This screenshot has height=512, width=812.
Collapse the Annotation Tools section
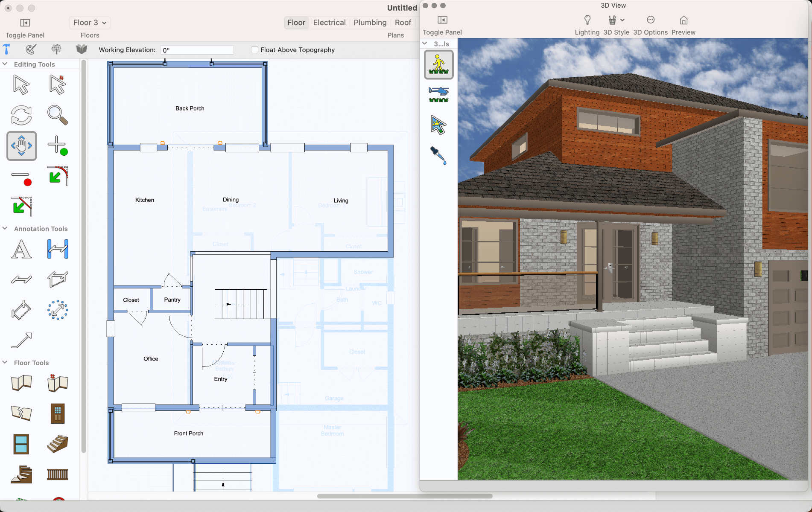(5, 229)
